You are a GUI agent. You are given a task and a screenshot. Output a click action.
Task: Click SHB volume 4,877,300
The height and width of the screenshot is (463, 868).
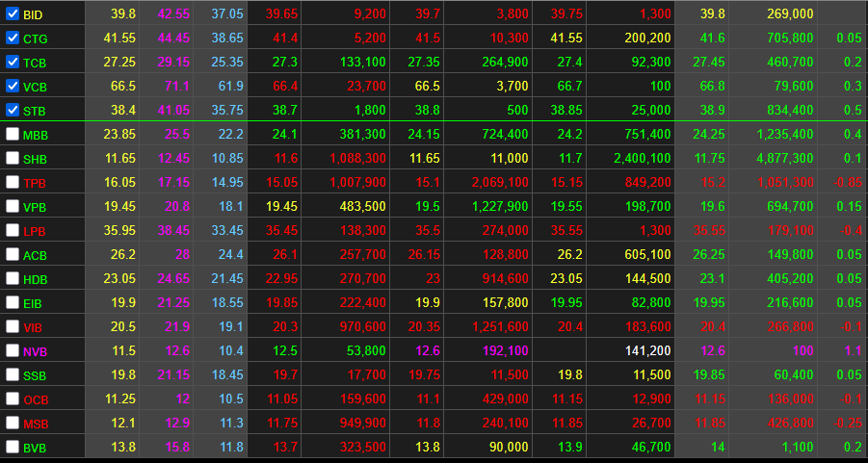click(x=783, y=158)
